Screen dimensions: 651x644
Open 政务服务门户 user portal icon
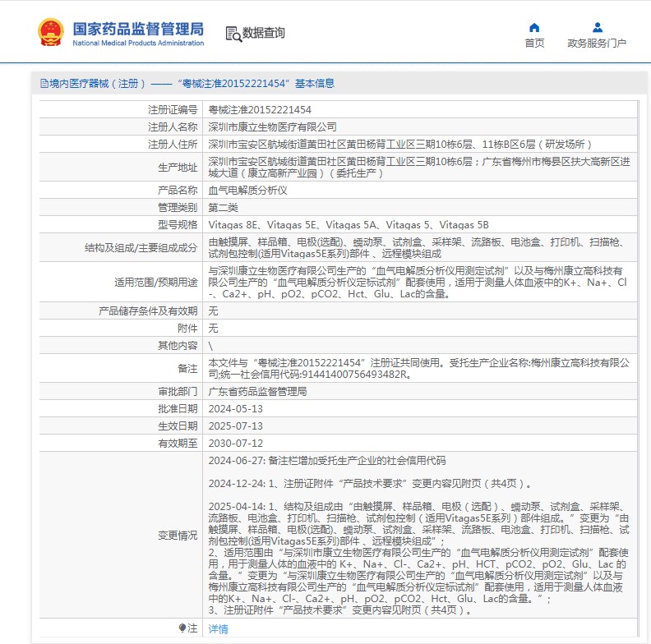pyautogui.click(x=598, y=27)
